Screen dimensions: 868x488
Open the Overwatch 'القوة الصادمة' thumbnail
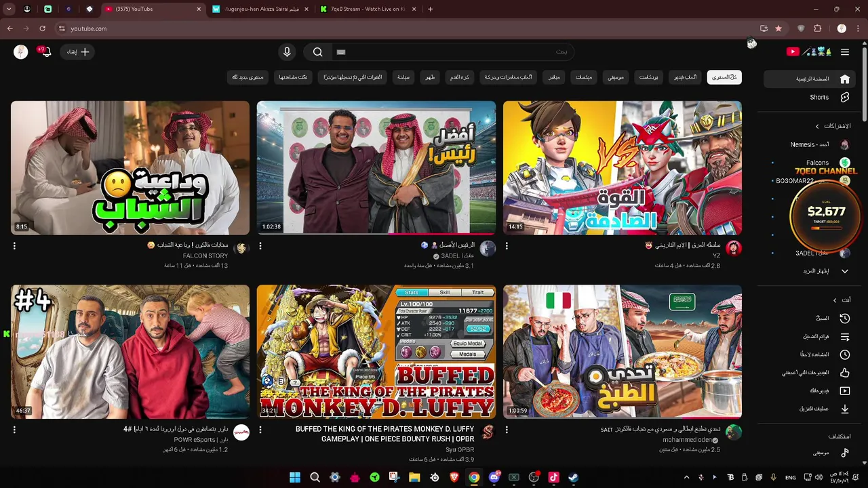623,167
